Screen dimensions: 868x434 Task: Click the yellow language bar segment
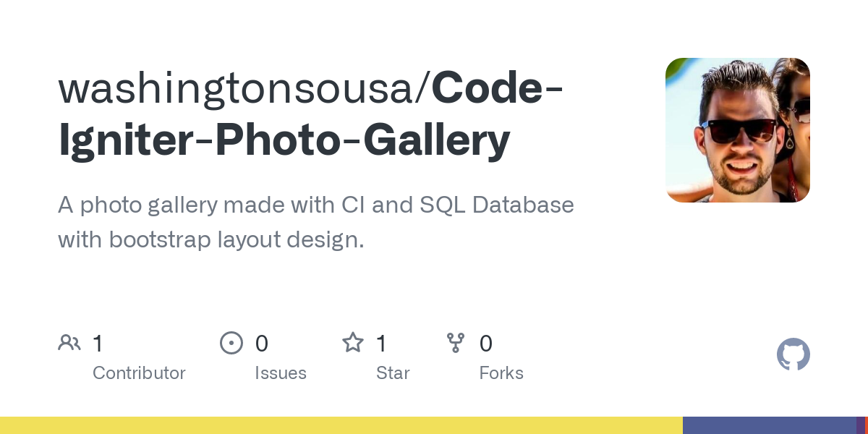pos(341,425)
